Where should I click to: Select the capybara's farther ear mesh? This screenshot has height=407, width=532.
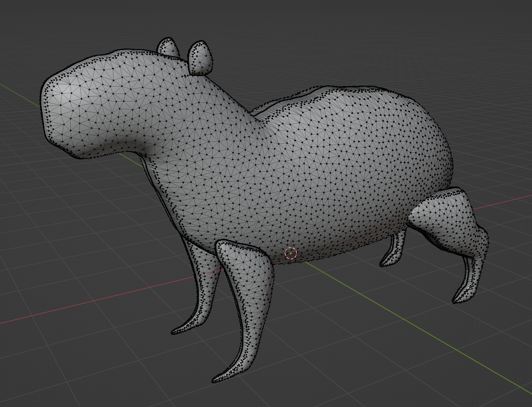(x=169, y=47)
